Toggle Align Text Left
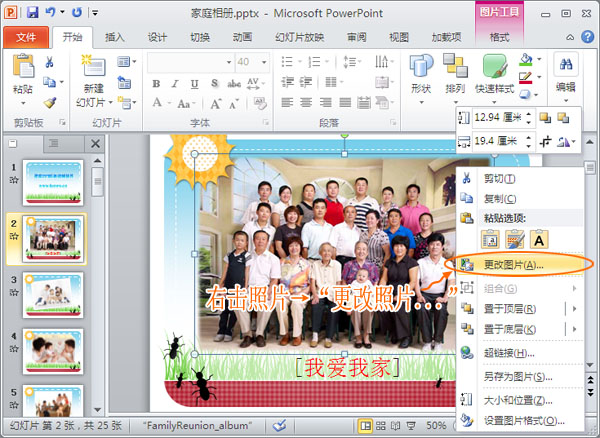 pos(287,102)
